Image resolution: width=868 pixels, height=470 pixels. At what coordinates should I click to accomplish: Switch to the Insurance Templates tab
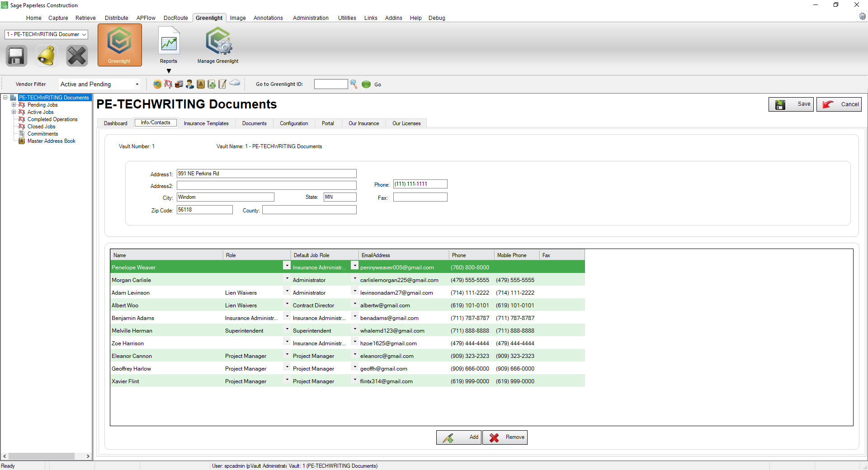click(x=206, y=123)
